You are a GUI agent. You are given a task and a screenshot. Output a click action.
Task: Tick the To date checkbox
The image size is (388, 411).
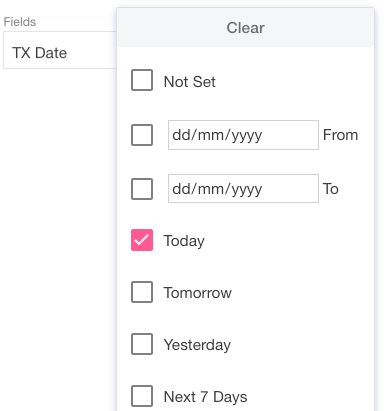142,189
